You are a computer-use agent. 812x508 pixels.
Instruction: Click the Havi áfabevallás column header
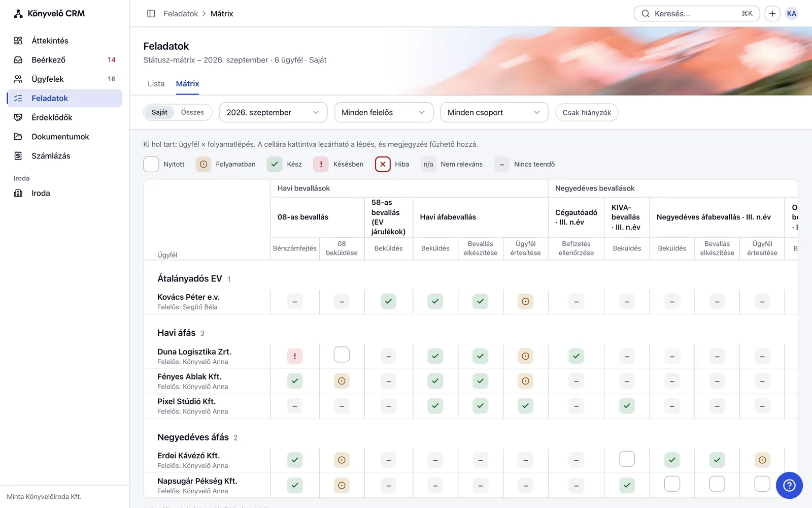click(x=448, y=217)
